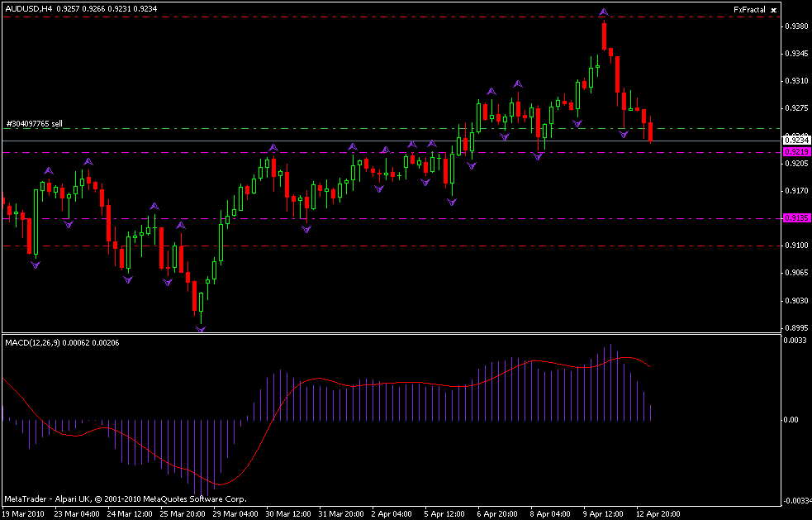This screenshot has height=520, width=812.
Task: Click the FxFractal expert advisor status icon
Action: 773,9
